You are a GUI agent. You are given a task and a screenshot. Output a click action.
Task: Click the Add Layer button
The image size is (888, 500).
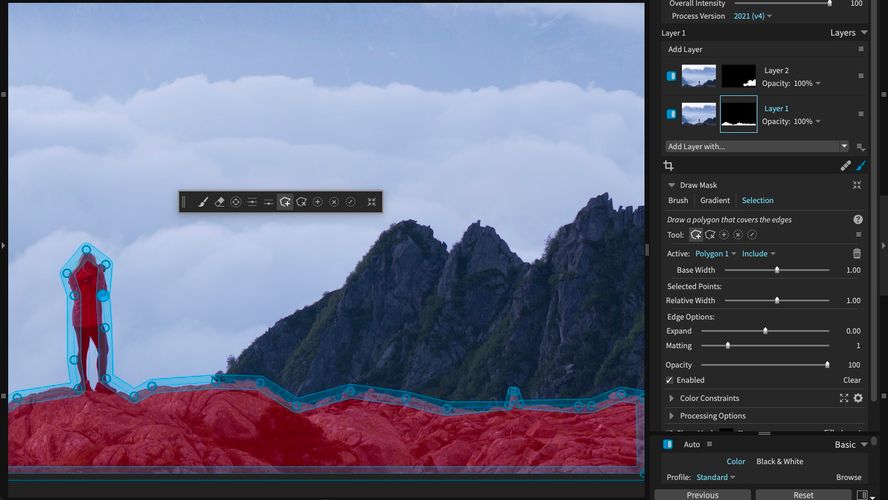coord(685,49)
